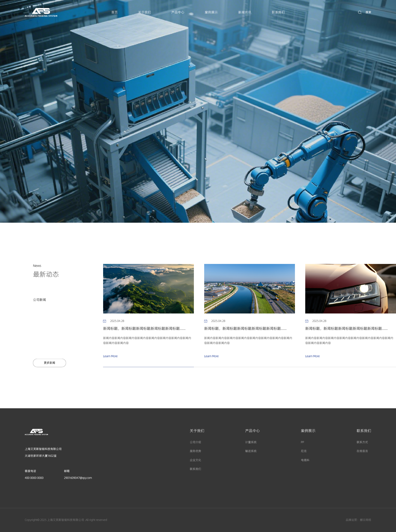This screenshot has width=396, height=532.
Task: Click the search magnifier icon in header
Action: [359, 12]
